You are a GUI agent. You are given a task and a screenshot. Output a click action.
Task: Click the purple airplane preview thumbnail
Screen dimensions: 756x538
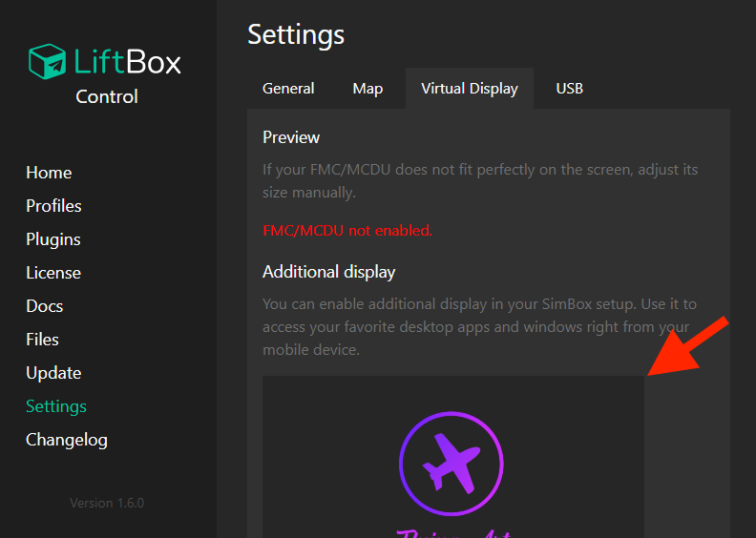pyautogui.click(x=453, y=457)
